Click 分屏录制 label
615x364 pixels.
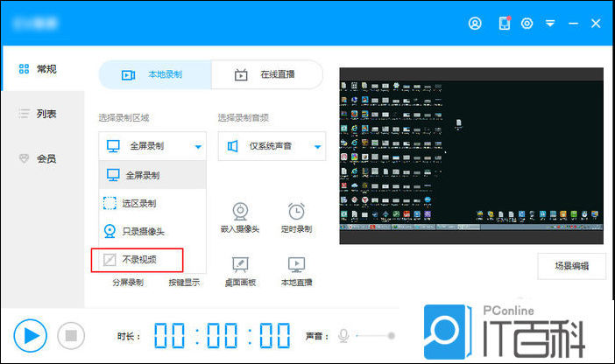point(128,283)
